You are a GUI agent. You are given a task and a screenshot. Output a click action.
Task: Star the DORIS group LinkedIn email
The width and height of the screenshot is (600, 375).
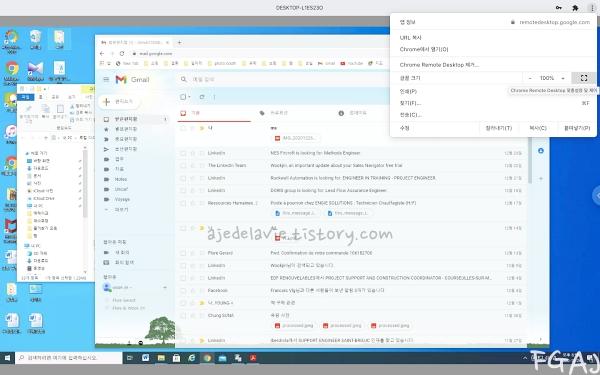click(192, 191)
